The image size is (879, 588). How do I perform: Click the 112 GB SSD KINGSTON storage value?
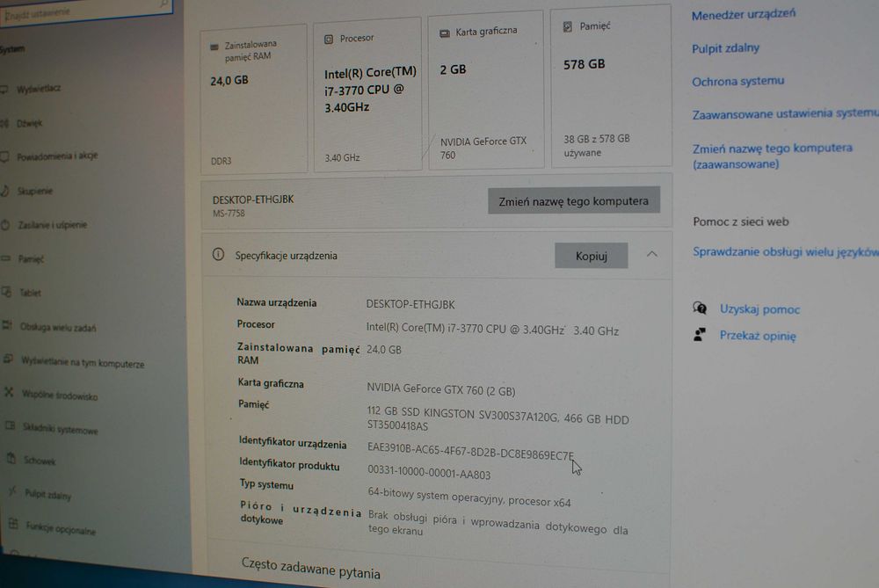pos(498,419)
